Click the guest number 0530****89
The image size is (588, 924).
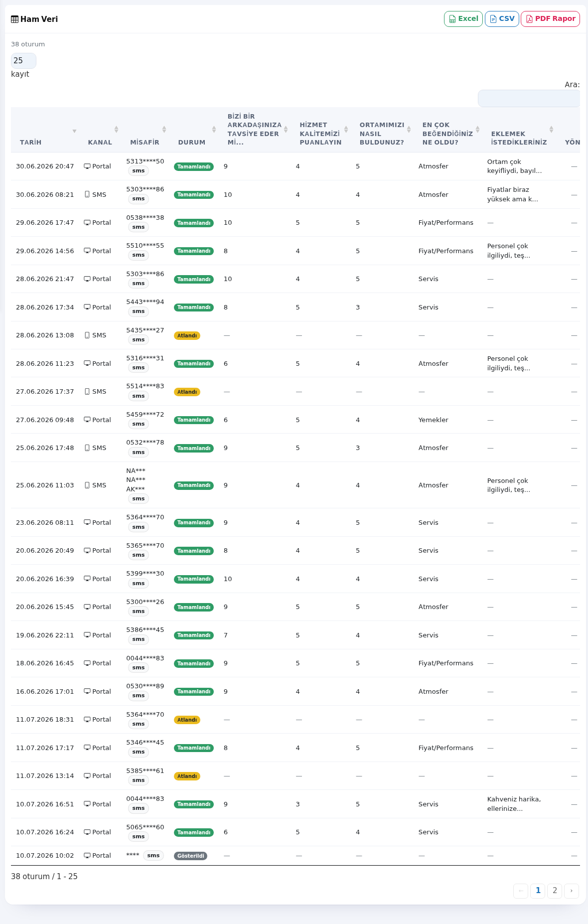click(145, 686)
